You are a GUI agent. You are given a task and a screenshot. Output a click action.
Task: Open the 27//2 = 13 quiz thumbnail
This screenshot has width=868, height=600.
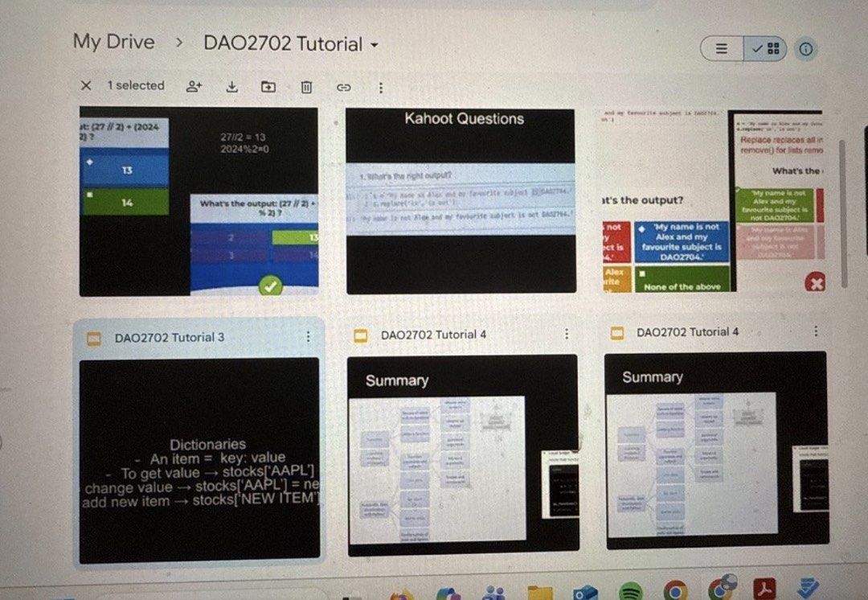(199, 201)
